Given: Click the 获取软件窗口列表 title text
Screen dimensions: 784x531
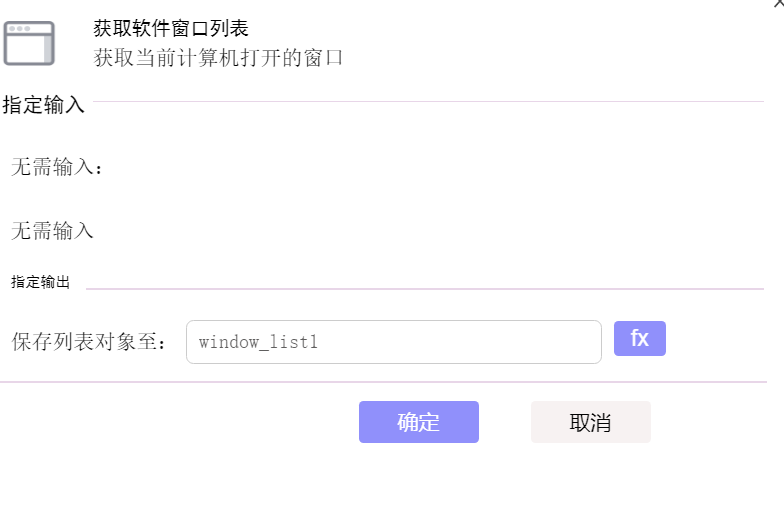Looking at the screenshot, I should pyautogui.click(x=171, y=28).
